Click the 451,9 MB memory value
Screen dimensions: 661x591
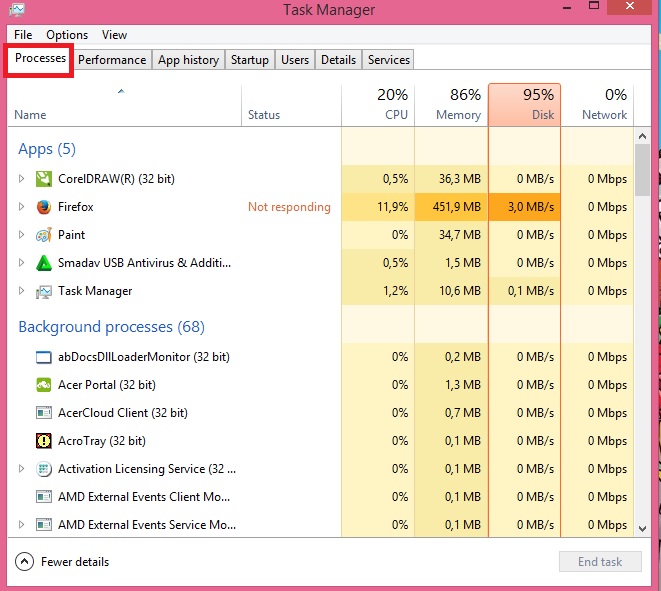coord(457,207)
